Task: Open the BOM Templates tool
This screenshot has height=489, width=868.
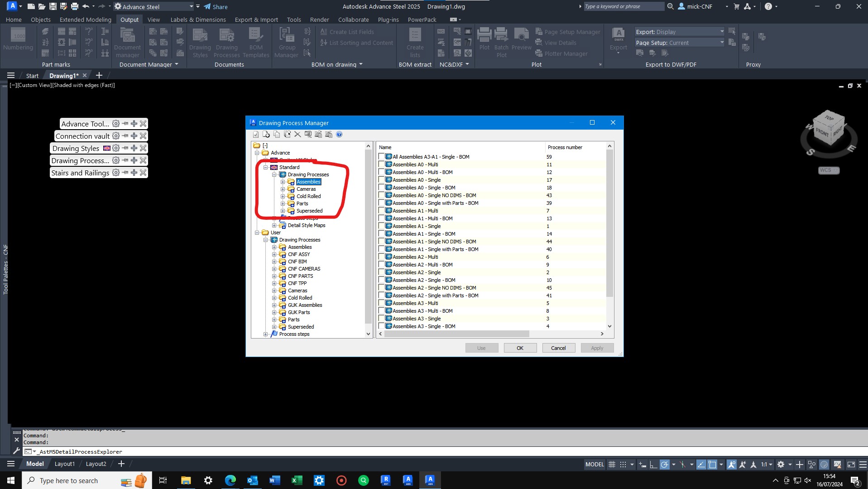Action: (x=256, y=42)
